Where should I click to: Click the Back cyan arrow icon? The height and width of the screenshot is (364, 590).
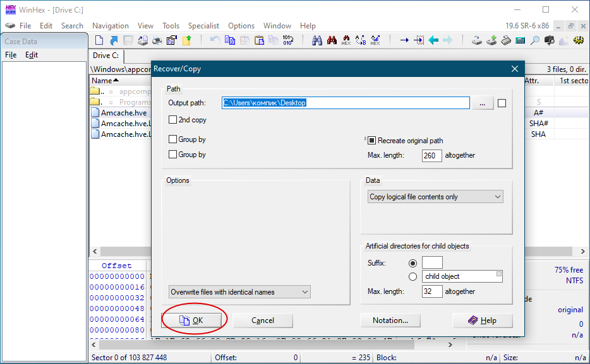point(433,40)
